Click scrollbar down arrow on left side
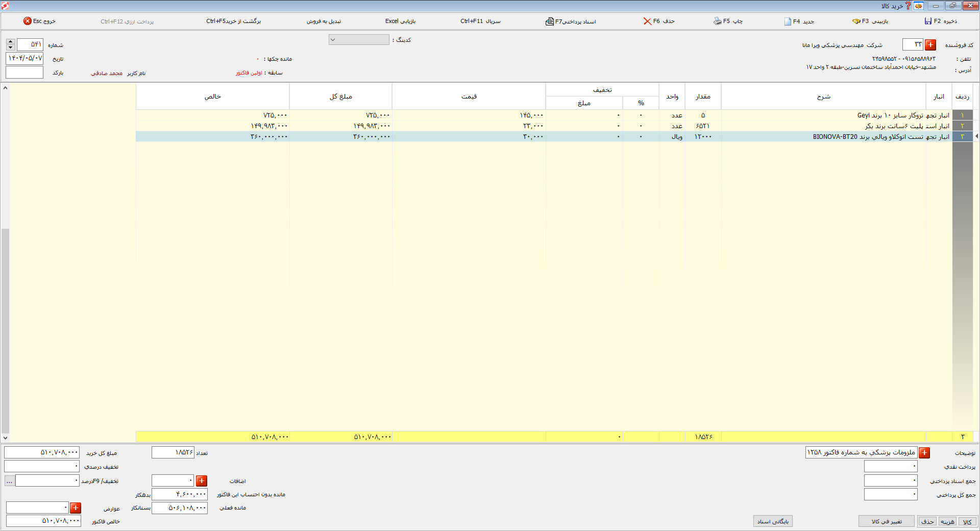980x531 pixels. tap(5, 438)
